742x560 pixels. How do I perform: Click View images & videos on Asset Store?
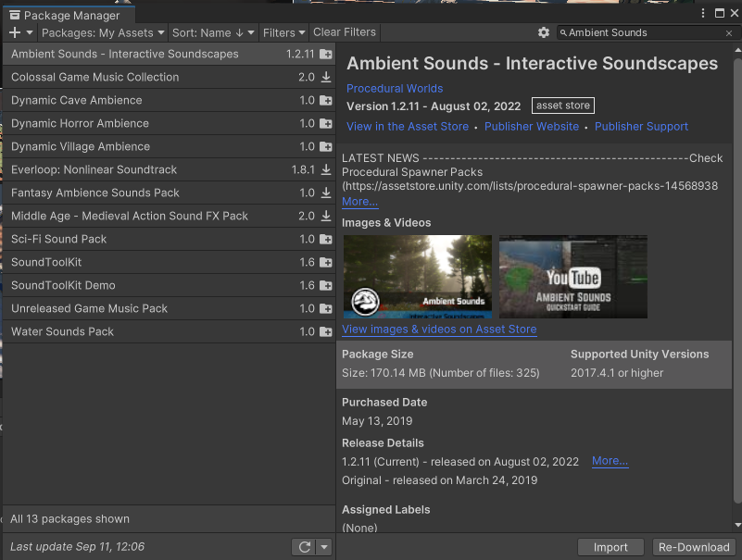[439, 330]
